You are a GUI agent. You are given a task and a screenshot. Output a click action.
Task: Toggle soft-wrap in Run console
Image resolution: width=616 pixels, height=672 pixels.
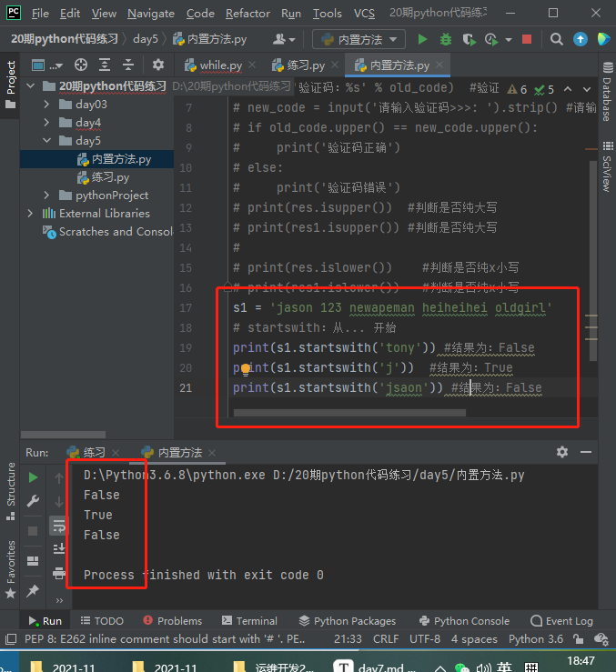pos(59,526)
